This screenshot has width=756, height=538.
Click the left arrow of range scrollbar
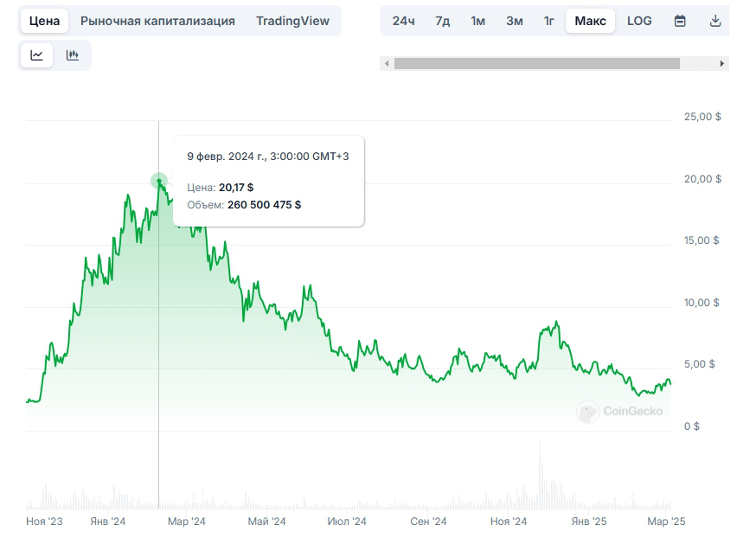pos(387,64)
